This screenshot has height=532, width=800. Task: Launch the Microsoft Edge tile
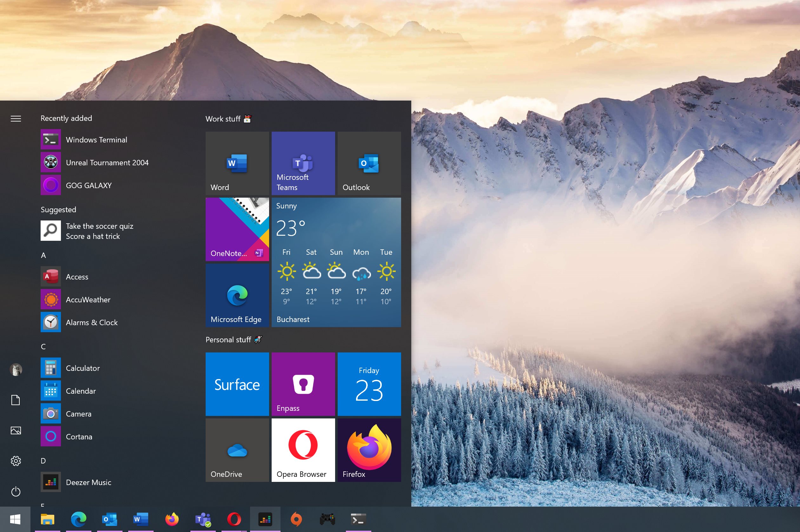(x=237, y=295)
